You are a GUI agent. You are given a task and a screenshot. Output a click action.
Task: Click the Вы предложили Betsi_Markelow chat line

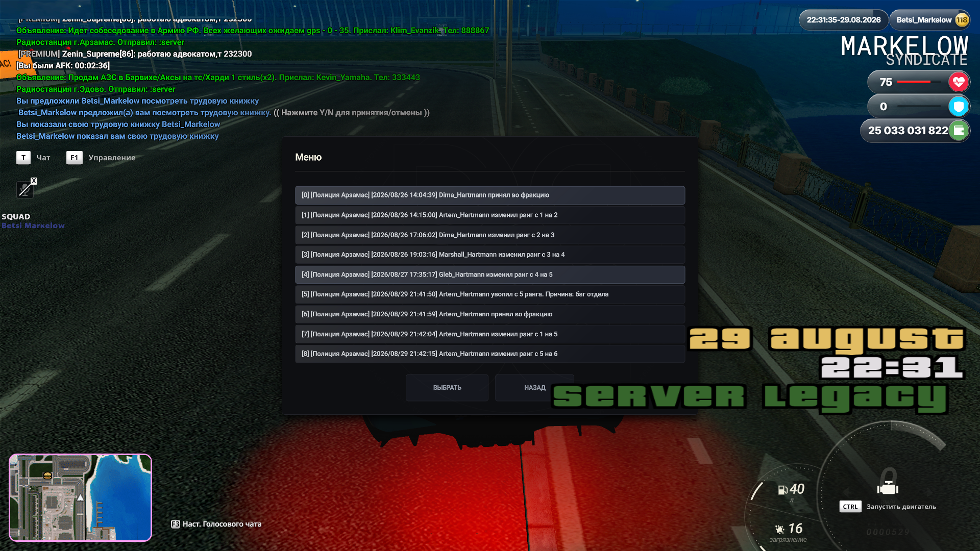pyautogui.click(x=137, y=101)
